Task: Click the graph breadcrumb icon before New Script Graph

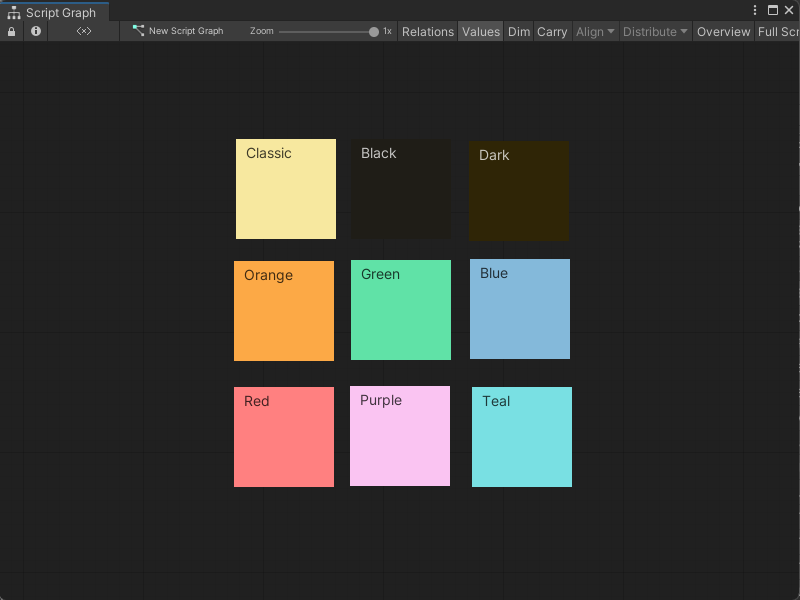Action: [x=137, y=31]
